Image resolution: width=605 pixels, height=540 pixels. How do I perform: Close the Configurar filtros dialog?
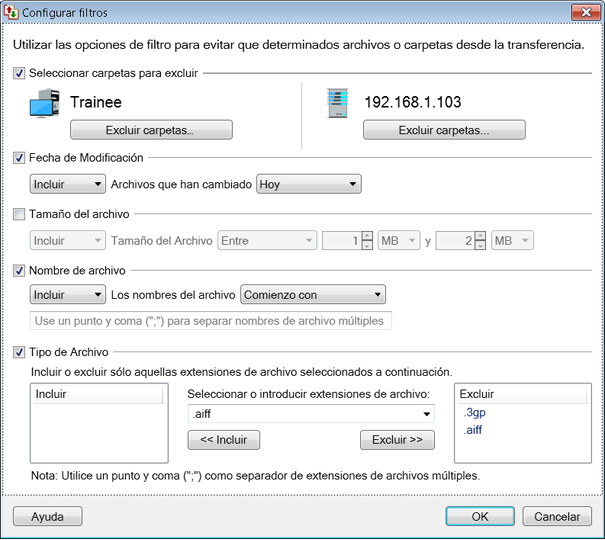[582, 13]
